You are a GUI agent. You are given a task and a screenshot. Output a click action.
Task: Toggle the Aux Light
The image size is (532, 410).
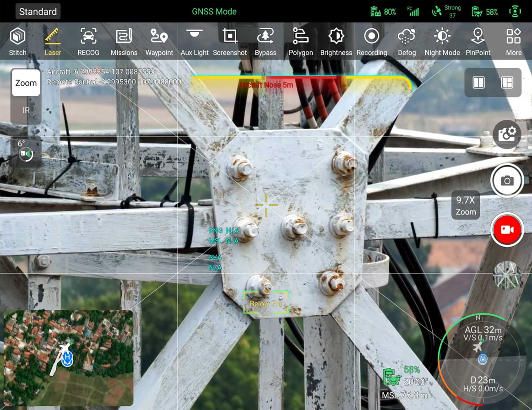(195, 42)
